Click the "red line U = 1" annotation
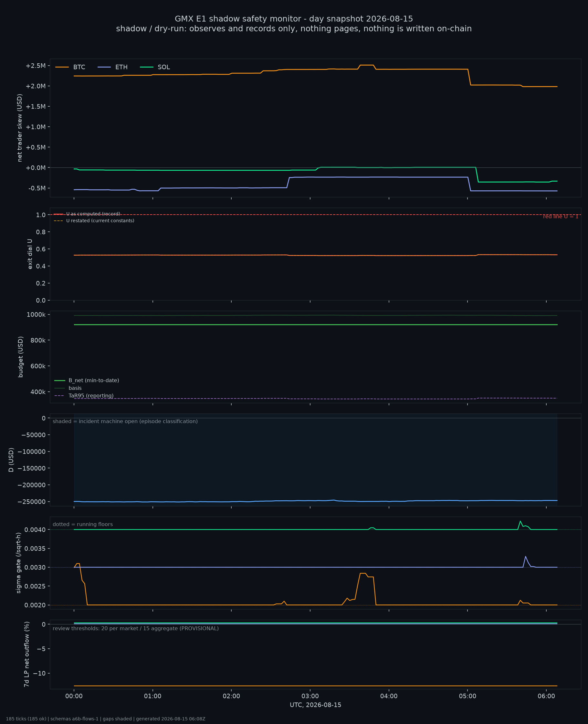This screenshot has width=588, height=724. (561, 217)
